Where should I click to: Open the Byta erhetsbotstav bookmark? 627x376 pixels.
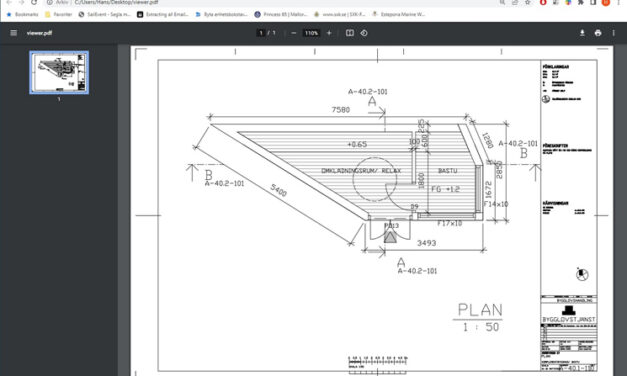(222, 14)
